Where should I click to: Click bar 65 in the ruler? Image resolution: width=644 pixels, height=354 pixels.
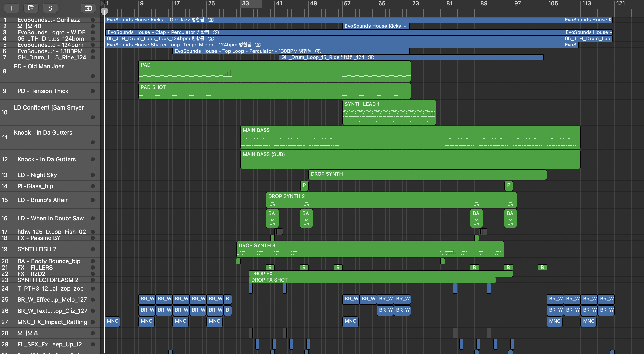click(382, 4)
